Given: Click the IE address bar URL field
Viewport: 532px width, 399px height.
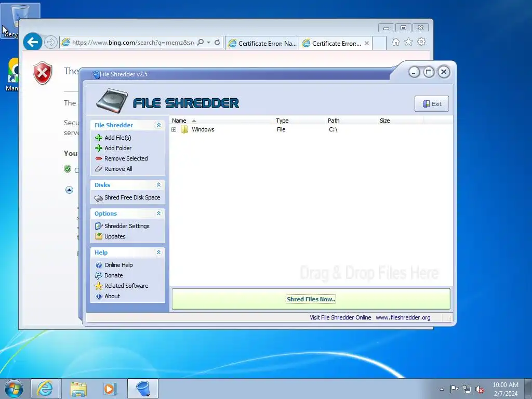Looking at the screenshot, I should [133, 43].
